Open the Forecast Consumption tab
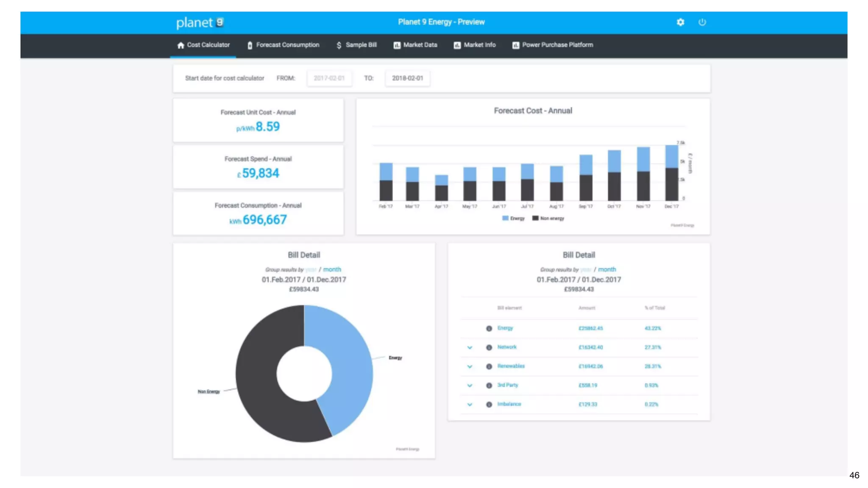 (x=283, y=45)
